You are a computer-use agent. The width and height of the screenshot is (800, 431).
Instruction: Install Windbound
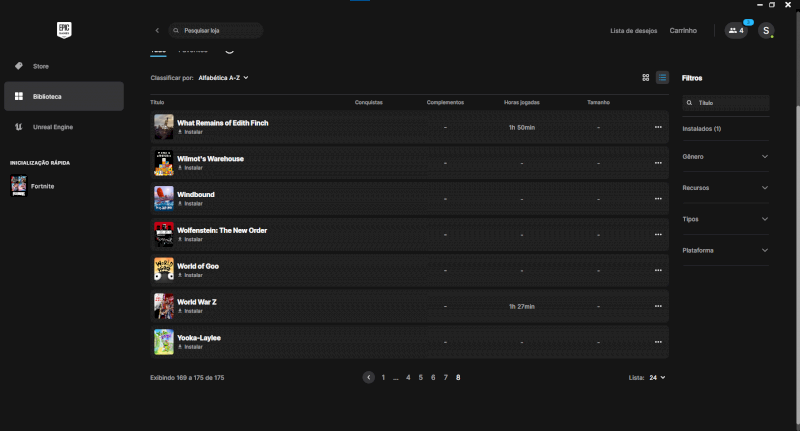[190, 204]
